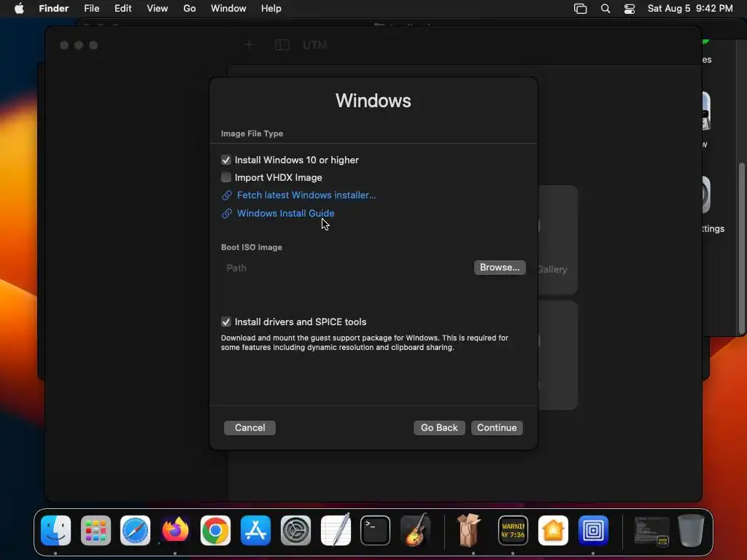Open Spotlight search in menu bar
Image resolution: width=747 pixels, height=560 pixels.
click(x=605, y=9)
